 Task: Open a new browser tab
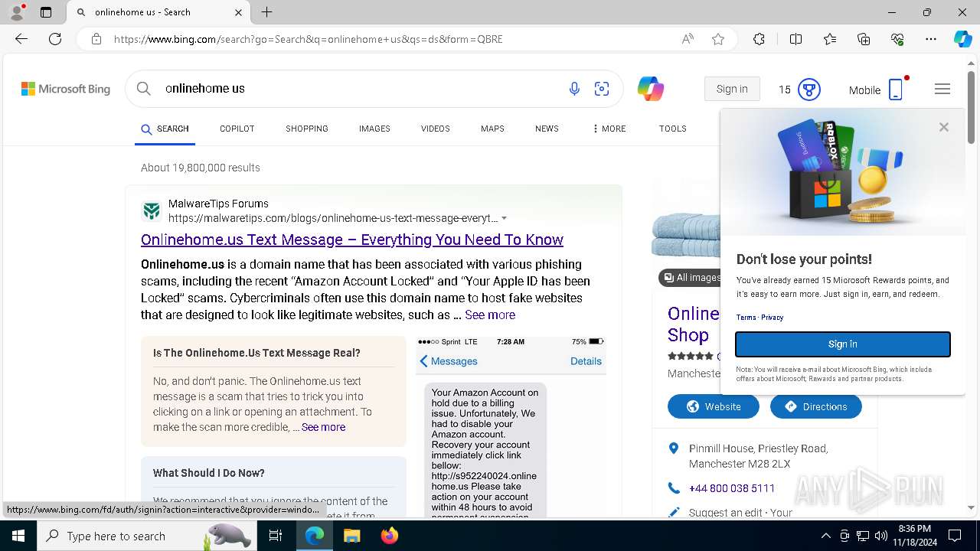pos(266,12)
